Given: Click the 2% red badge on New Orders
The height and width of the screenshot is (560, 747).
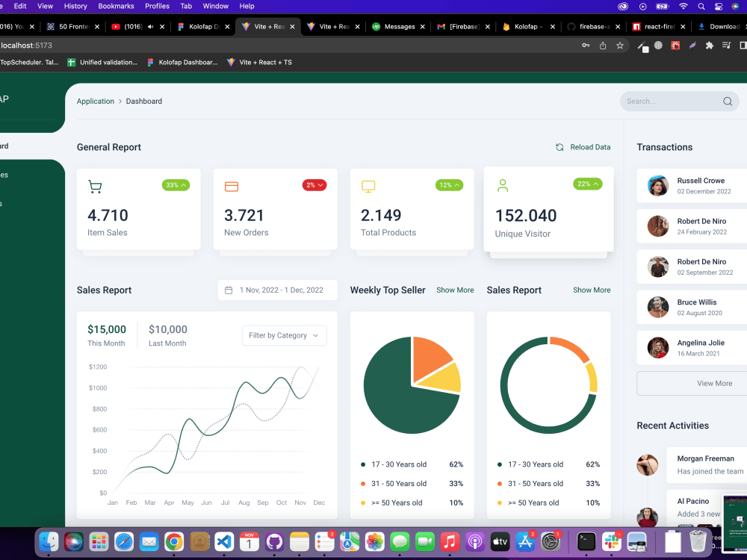Looking at the screenshot, I should coord(314,184).
